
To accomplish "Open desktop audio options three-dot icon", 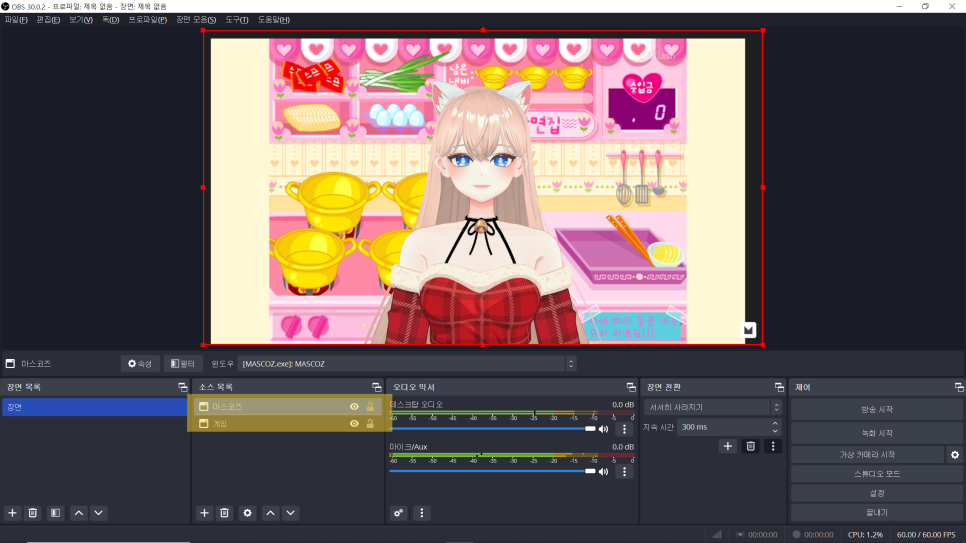I will pos(624,429).
